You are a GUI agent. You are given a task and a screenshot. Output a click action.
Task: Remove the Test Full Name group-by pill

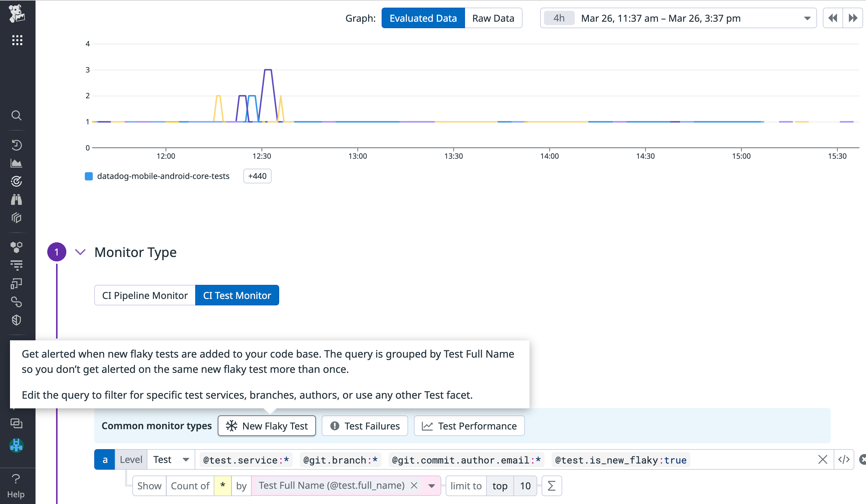(x=415, y=486)
